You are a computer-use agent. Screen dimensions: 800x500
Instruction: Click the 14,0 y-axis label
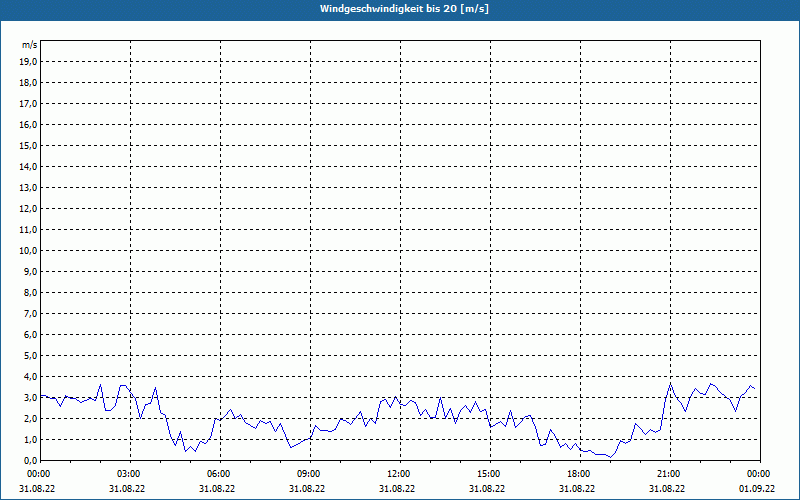29,166
